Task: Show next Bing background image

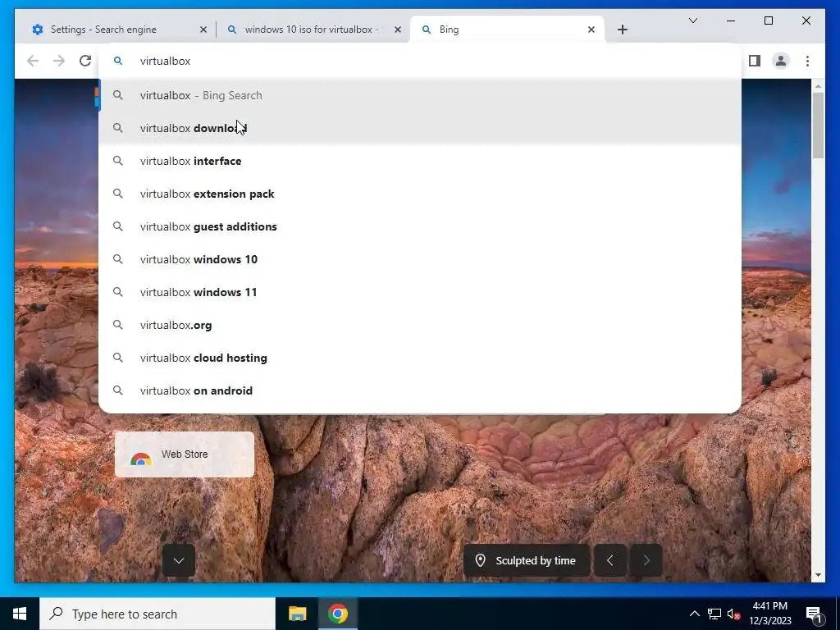Action: tap(646, 560)
